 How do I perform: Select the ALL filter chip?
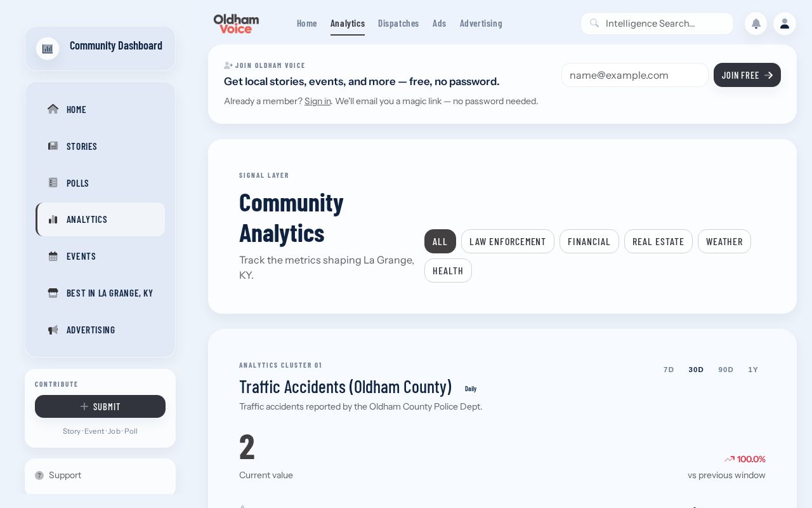pyautogui.click(x=440, y=241)
